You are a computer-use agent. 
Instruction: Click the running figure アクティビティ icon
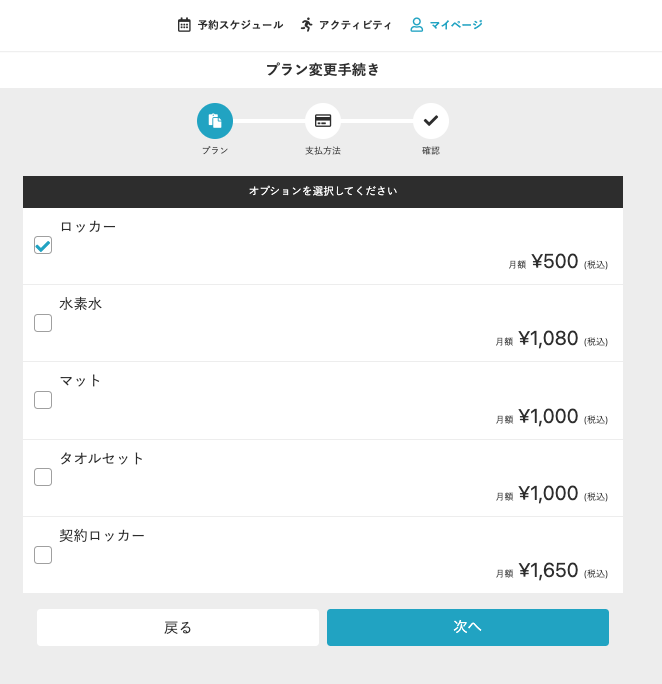(x=307, y=25)
